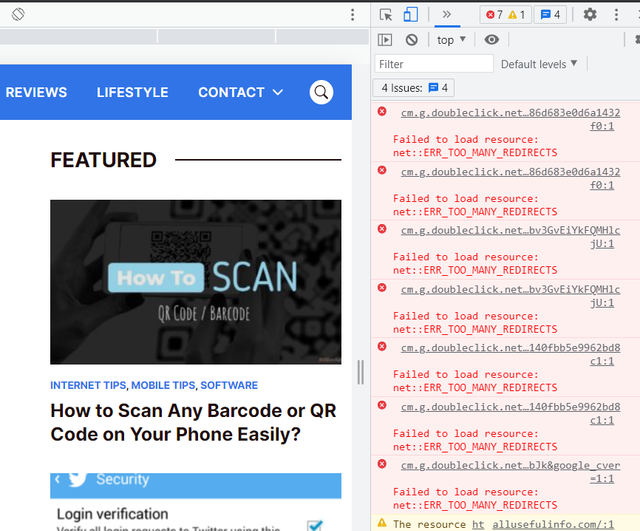Viewport: 640px width, 531px height.
Task: Clear the console
Action: [411, 40]
